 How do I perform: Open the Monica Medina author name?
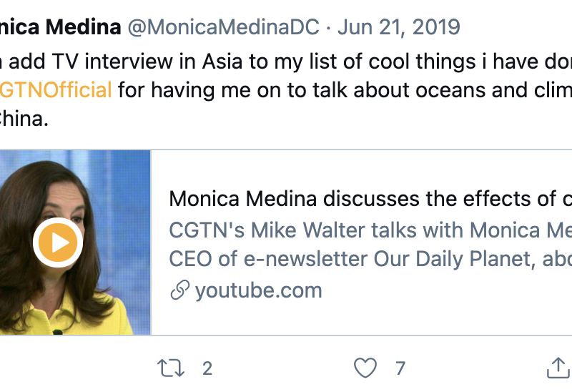[61, 27]
